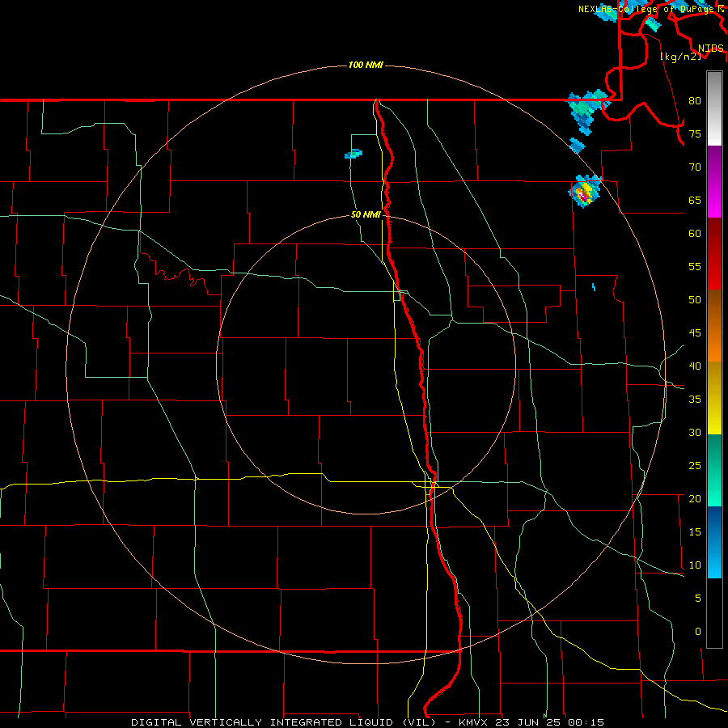Click the 70 value on the color scale
Viewport: 728px width, 728px height.
(695, 167)
